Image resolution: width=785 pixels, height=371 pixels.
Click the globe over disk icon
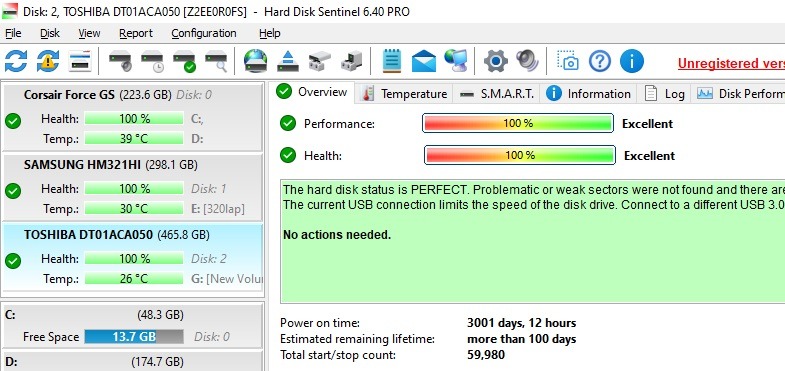click(x=255, y=61)
